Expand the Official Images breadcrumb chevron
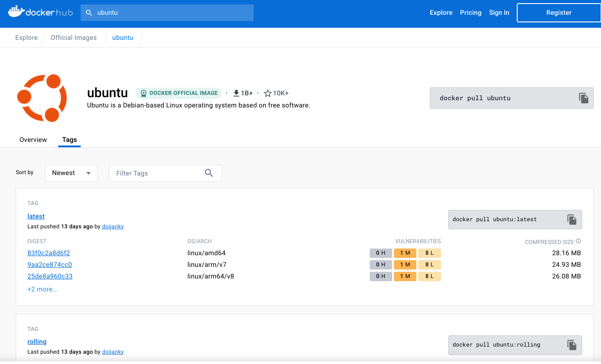The image size is (601, 364). pyautogui.click(x=104, y=38)
